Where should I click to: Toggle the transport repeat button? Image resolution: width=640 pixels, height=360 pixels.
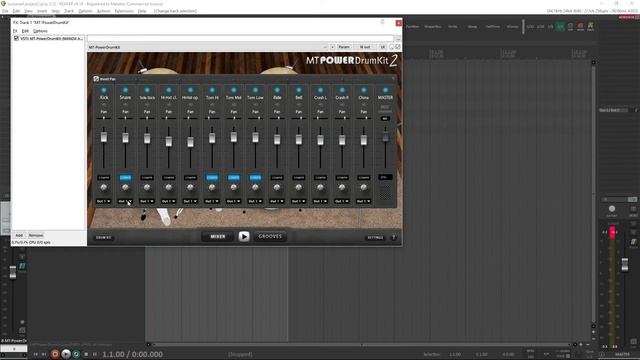coord(76,354)
